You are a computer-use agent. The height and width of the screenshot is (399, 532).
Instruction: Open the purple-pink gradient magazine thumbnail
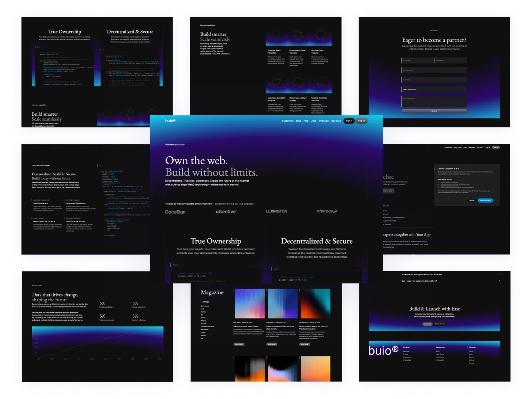250,304
